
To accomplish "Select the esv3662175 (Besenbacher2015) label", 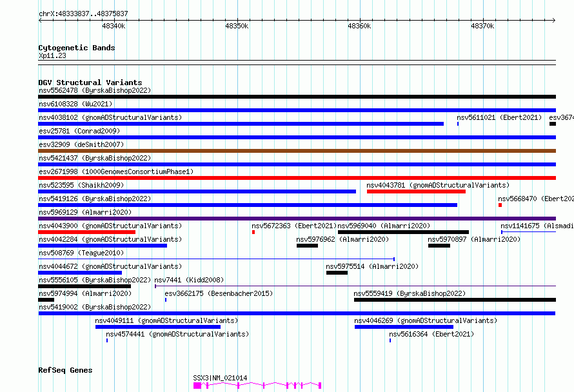I will 219,293.
